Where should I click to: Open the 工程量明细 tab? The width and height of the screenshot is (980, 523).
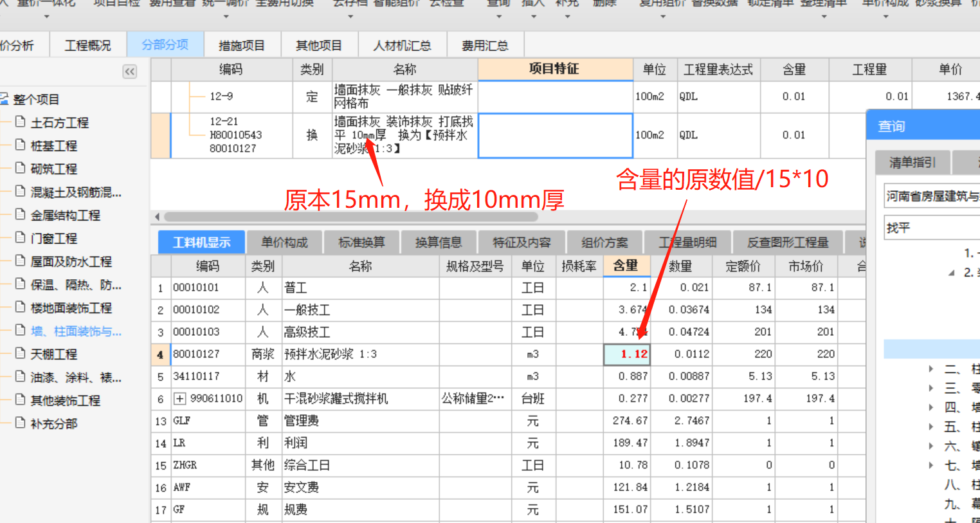[x=687, y=243]
